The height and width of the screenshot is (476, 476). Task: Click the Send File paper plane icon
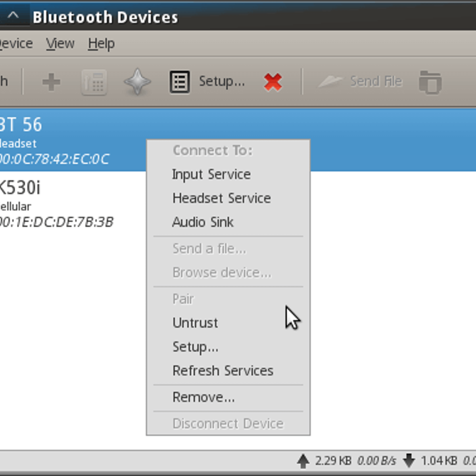(330, 82)
